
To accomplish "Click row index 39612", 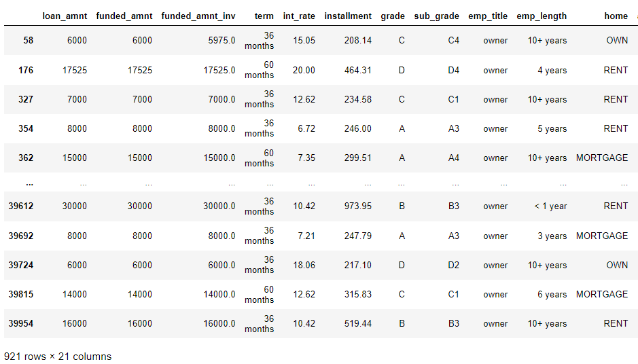I will (21, 206).
